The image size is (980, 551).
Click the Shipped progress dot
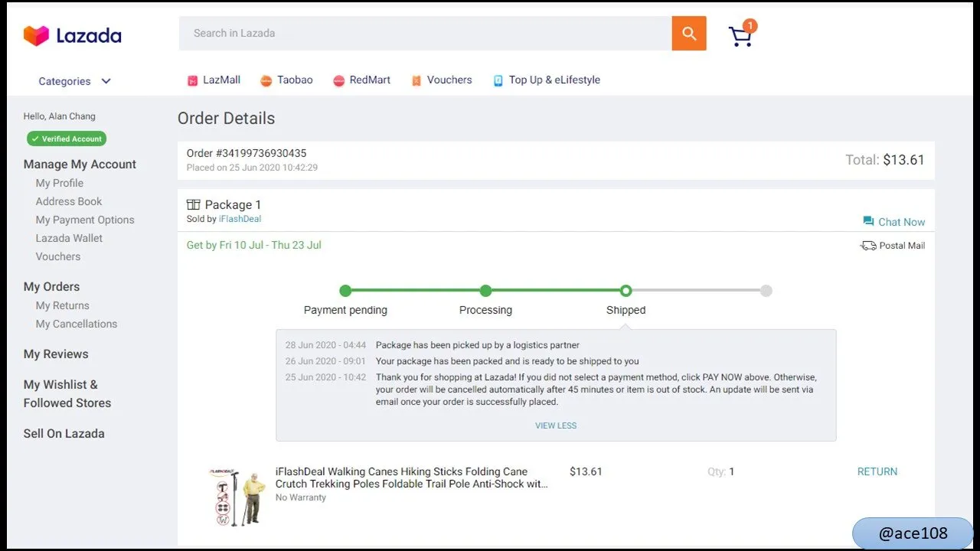click(x=626, y=291)
